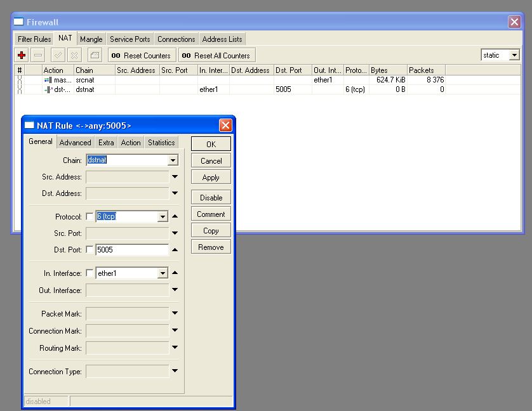Click the checkmark enable rule icon
The height and width of the screenshot is (411, 532).
tap(58, 55)
